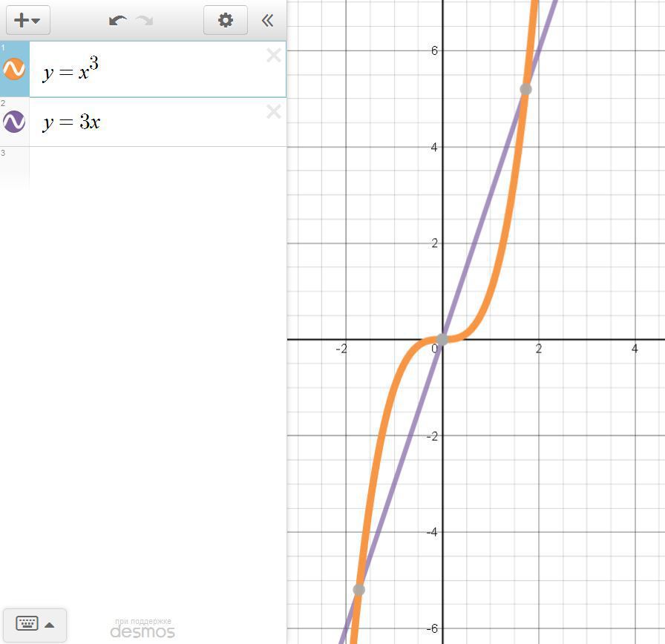
Task: Edit the y=x³ expression field
Action: [158, 70]
